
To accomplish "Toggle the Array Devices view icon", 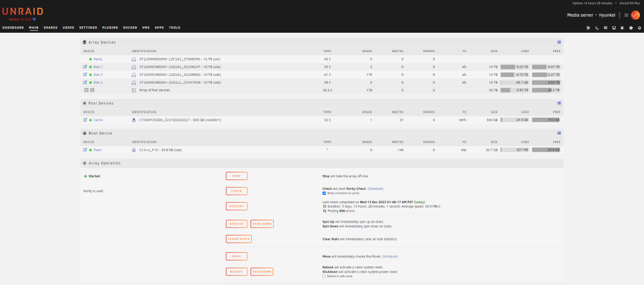I will point(559,42).
